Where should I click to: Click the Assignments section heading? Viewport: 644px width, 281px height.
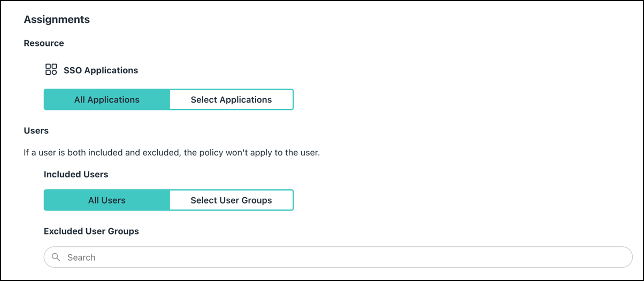coord(57,20)
